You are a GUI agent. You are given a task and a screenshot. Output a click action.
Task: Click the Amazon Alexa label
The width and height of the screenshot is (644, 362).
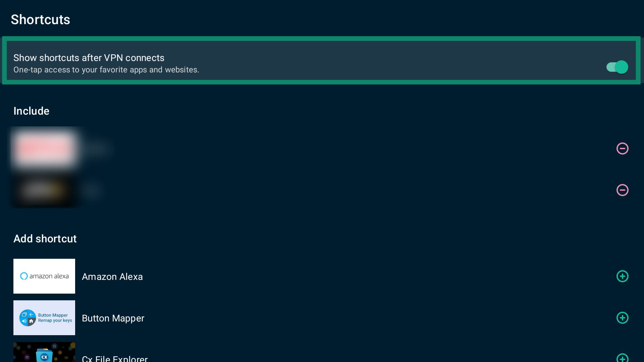(x=112, y=277)
